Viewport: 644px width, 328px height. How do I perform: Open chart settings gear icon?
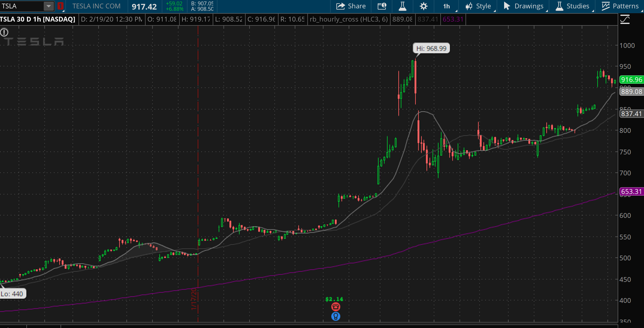coord(424,6)
